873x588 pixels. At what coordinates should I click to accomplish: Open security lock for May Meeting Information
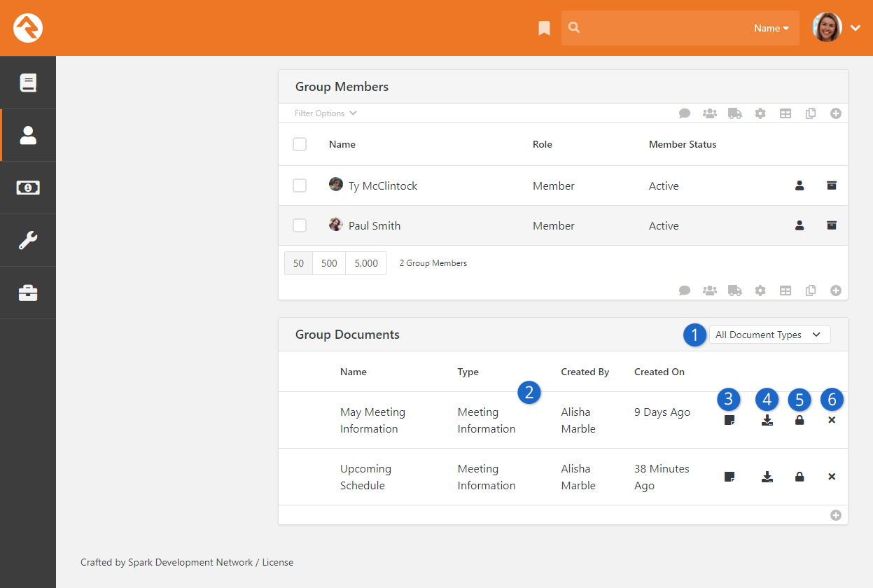pyautogui.click(x=799, y=420)
